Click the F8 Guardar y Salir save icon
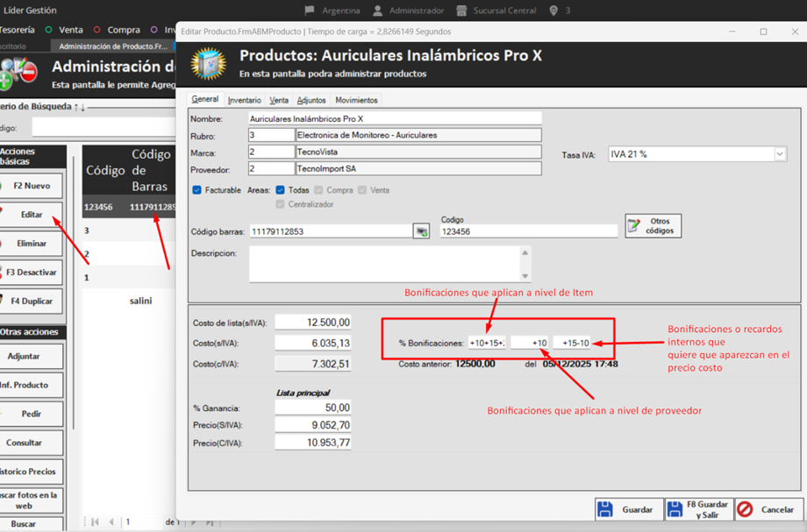The image size is (807, 532). point(674,508)
